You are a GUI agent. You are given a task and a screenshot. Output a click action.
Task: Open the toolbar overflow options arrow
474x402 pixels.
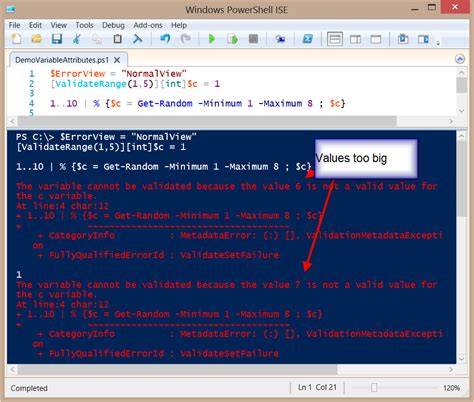click(x=438, y=43)
